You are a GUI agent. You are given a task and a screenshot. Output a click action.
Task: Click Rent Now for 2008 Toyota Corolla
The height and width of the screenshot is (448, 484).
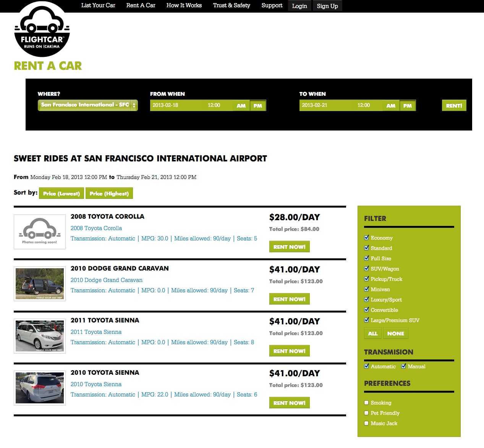290,247
